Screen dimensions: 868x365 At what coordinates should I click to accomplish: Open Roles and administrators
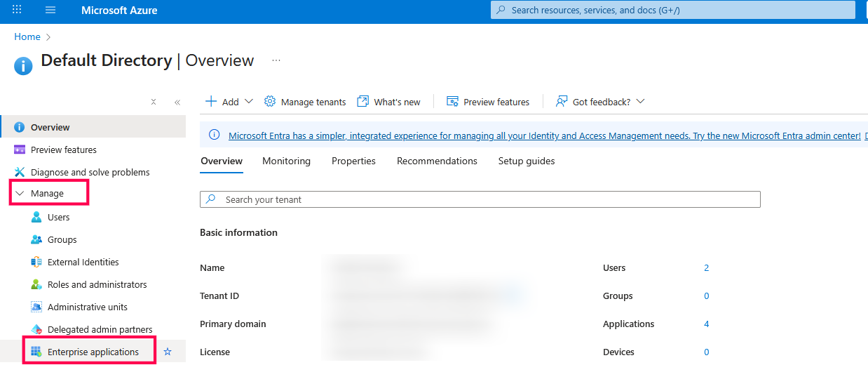tap(97, 284)
